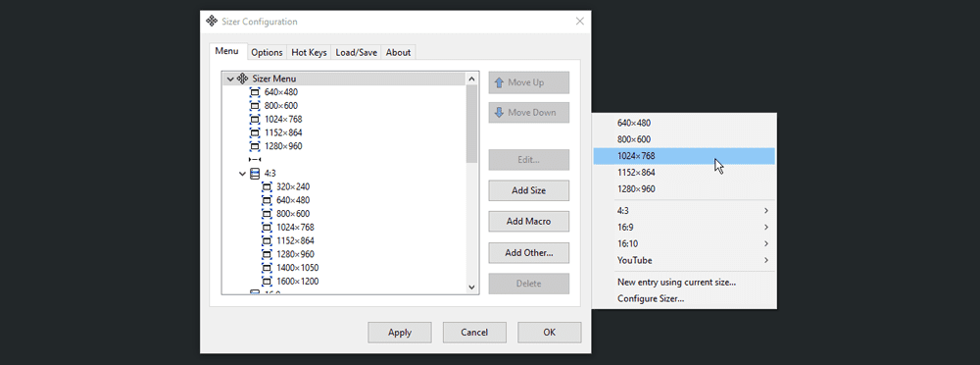Open the About tab
This screenshot has width=980, height=365.
pos(398,53)
